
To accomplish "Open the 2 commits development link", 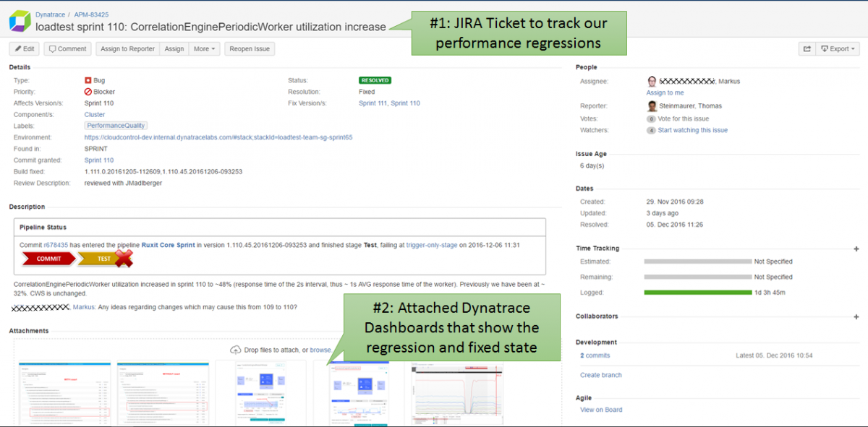I will pyautogui.click(x=595, y=355).
